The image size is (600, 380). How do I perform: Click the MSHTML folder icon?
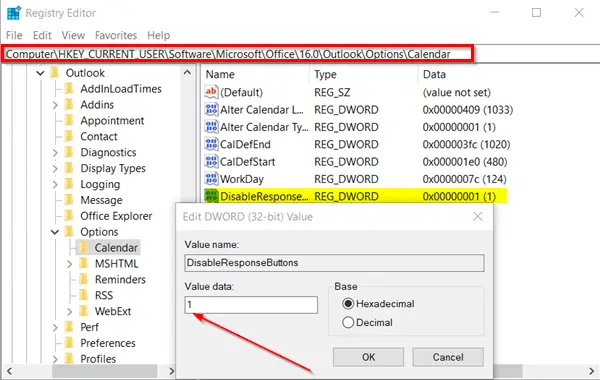click(x=84, y=263)
